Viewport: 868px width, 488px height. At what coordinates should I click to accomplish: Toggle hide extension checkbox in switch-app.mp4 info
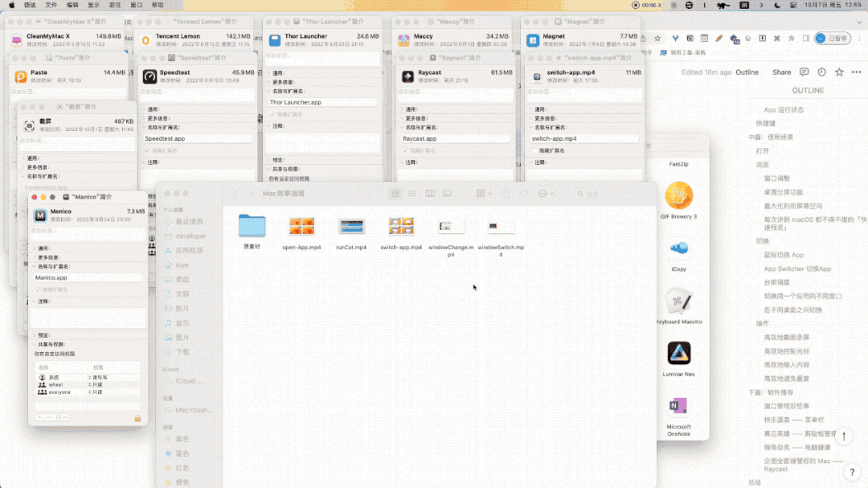click(534, 150)
